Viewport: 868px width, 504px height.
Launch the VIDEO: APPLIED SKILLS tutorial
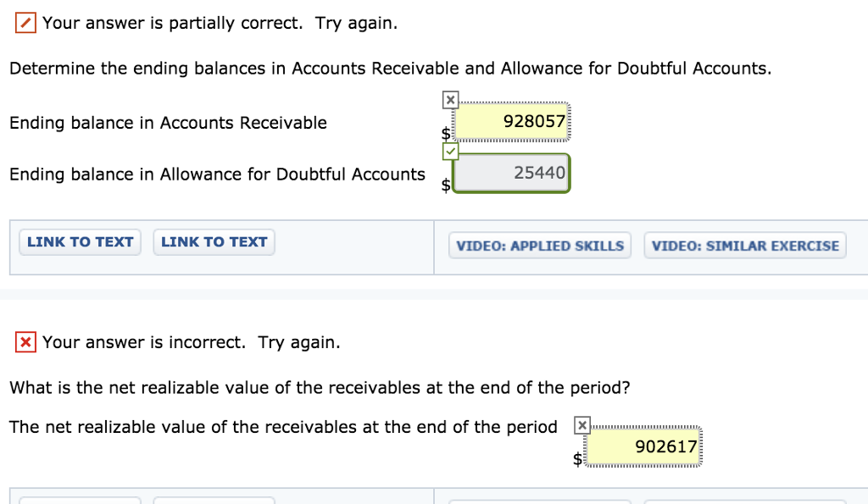539,245
